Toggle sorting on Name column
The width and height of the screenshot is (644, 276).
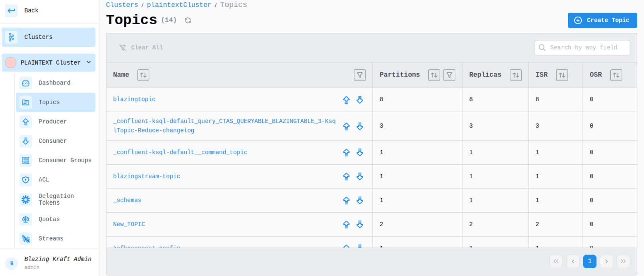tap(143, 75)
